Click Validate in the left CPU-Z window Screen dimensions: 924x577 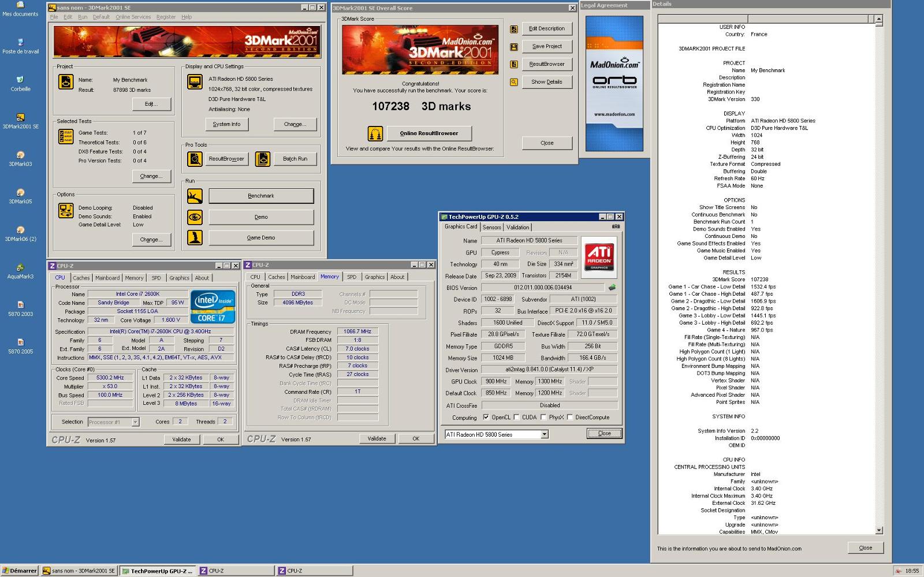coord(181,440)
